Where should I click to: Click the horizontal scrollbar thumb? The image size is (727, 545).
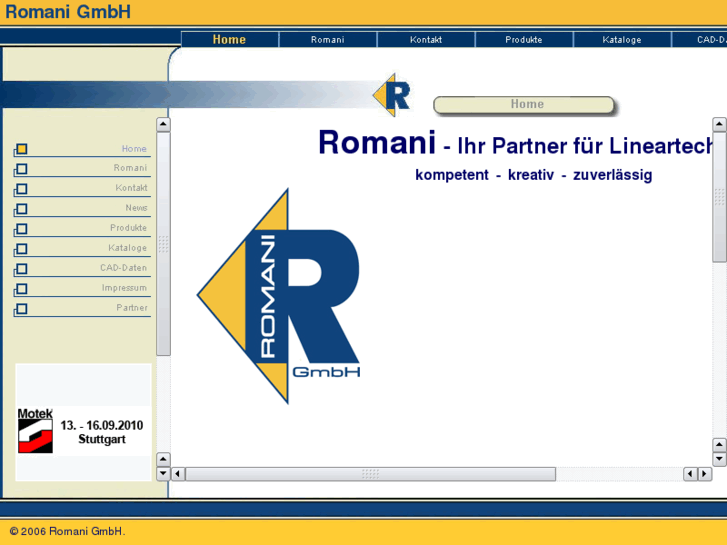(x=370, y=474)
